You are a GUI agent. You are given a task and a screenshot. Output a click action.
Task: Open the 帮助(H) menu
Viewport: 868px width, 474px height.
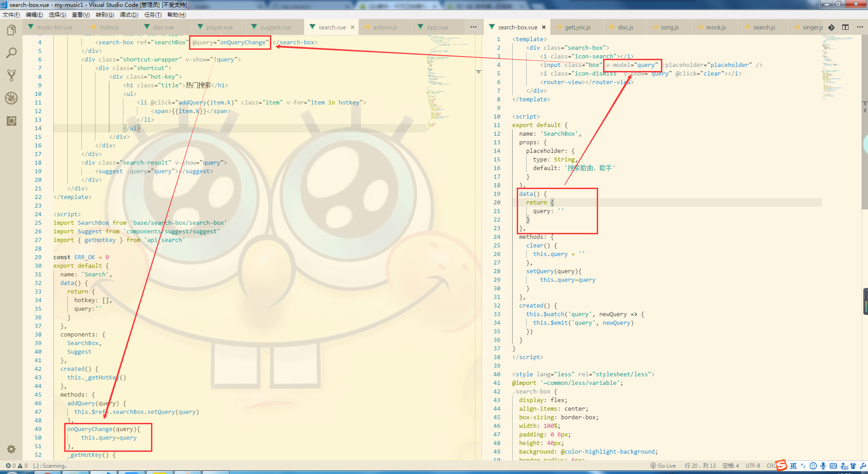176,15
